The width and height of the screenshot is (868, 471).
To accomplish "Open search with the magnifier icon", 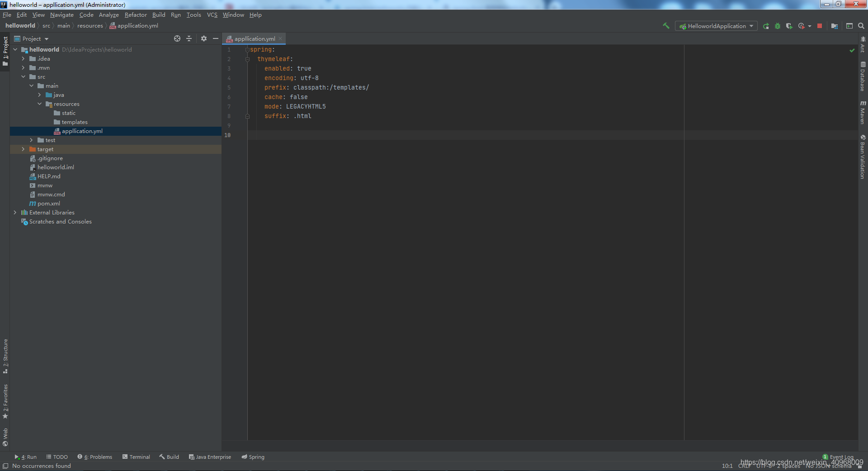I will pyautogui.click(x=861, y=26).
